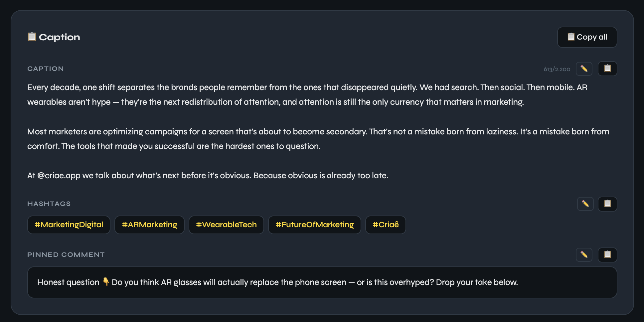
Task: Click the clipboard icon beside Caption title
Action: click(x=32, y=37)
